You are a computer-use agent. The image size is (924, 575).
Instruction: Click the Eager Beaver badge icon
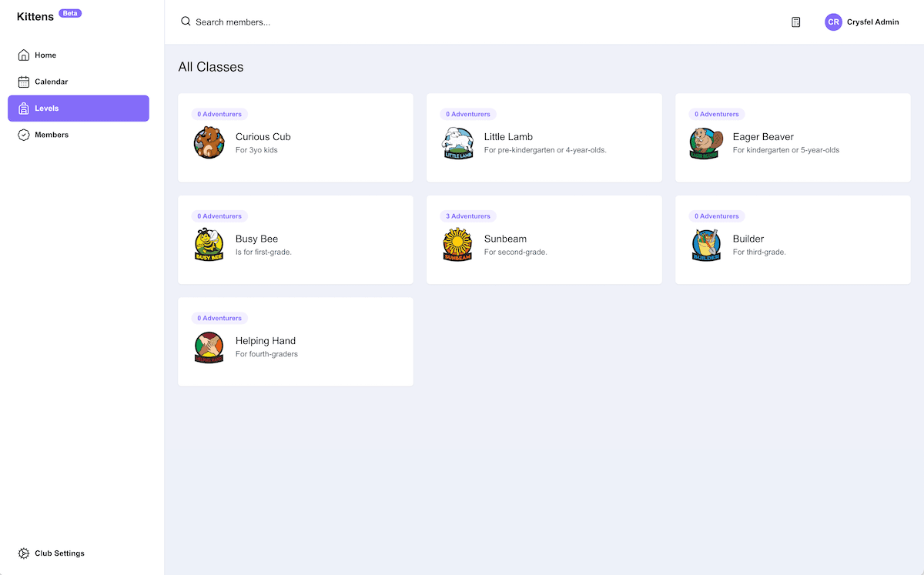pos(706,143)
